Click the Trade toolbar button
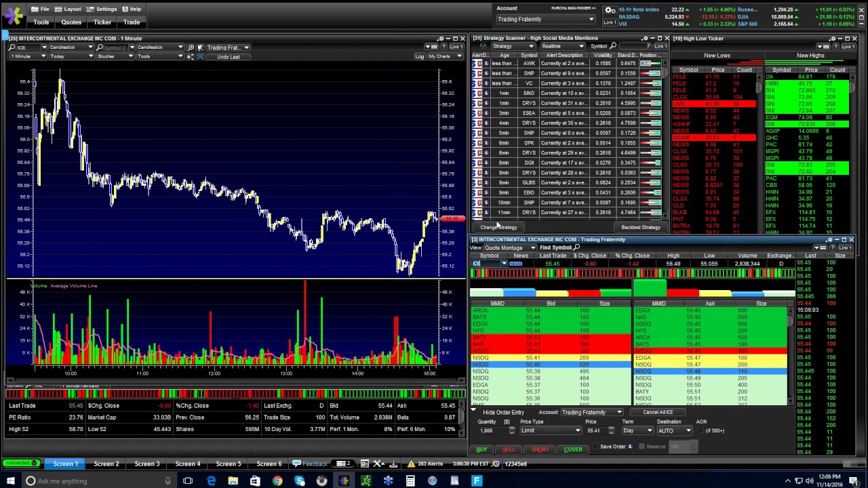 pos(132,22)
